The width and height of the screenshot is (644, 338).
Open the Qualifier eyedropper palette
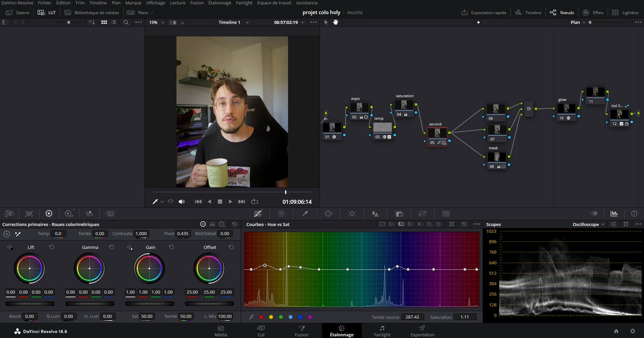tap(305, 213)
